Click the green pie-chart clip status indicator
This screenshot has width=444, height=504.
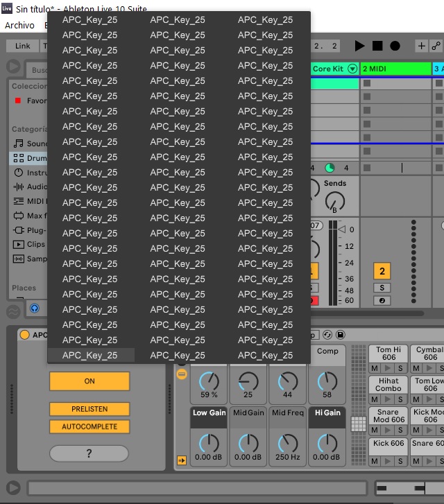[x=330, y=168]
